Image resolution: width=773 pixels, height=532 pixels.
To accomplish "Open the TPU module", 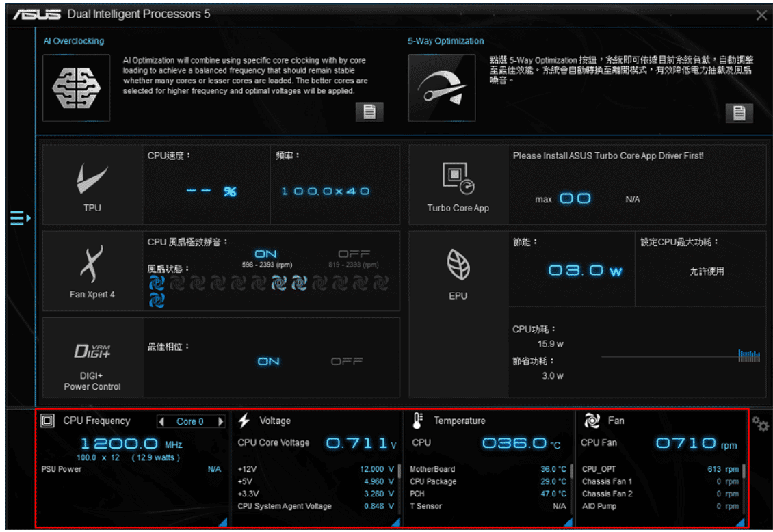I will pos(92,185).
